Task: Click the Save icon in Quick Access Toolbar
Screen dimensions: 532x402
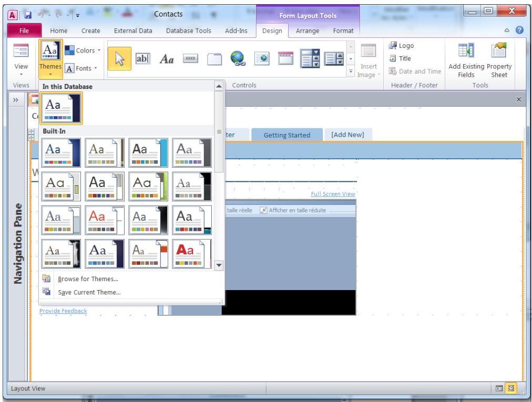Action: point(28,15)
